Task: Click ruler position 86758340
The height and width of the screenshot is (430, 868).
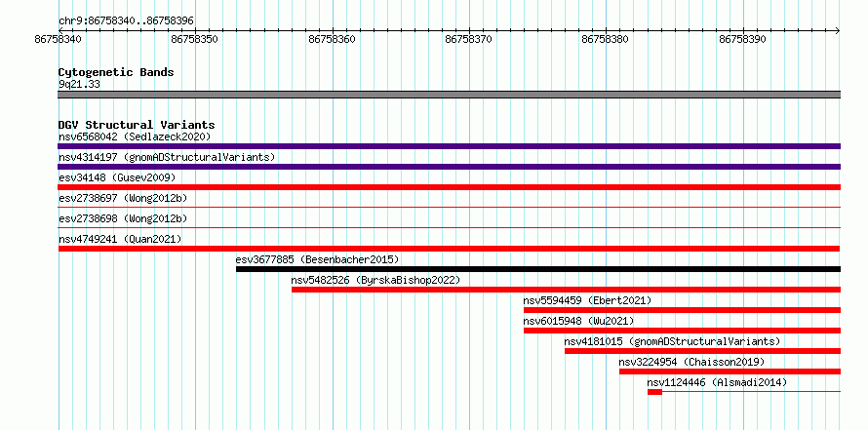Action: (59, 39)
